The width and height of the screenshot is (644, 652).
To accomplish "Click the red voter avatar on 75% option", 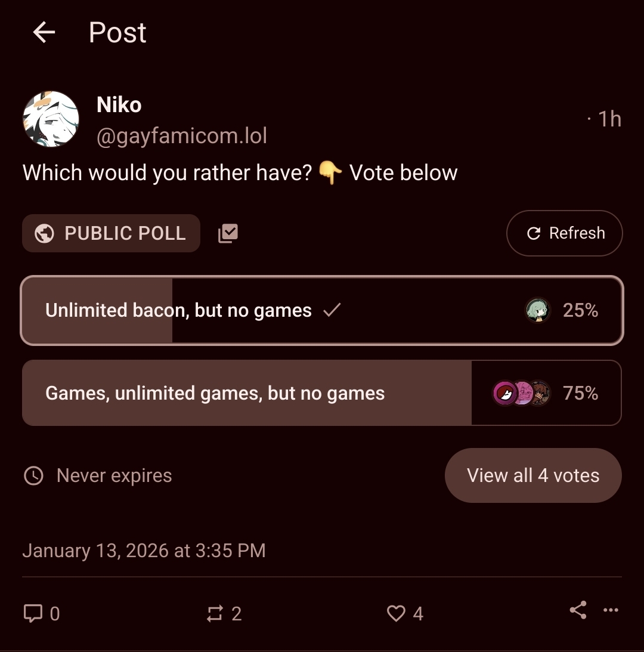I will click(504, 393).
